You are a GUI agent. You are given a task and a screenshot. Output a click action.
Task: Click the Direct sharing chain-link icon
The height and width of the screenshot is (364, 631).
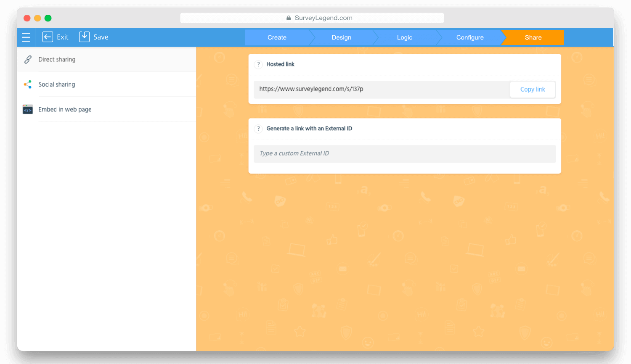tap(28, 60)
